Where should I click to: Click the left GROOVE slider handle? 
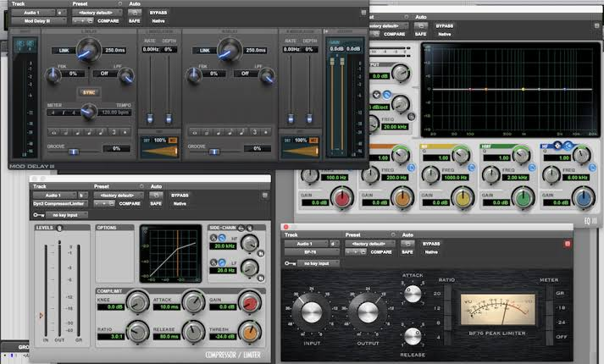coord(73,152)
